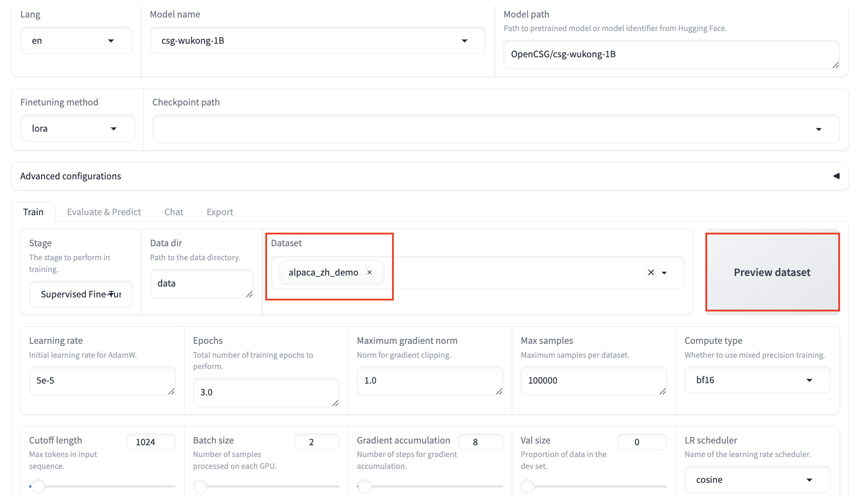
Task: Click the Gradient accumulation number box
Action: [480, 442]
